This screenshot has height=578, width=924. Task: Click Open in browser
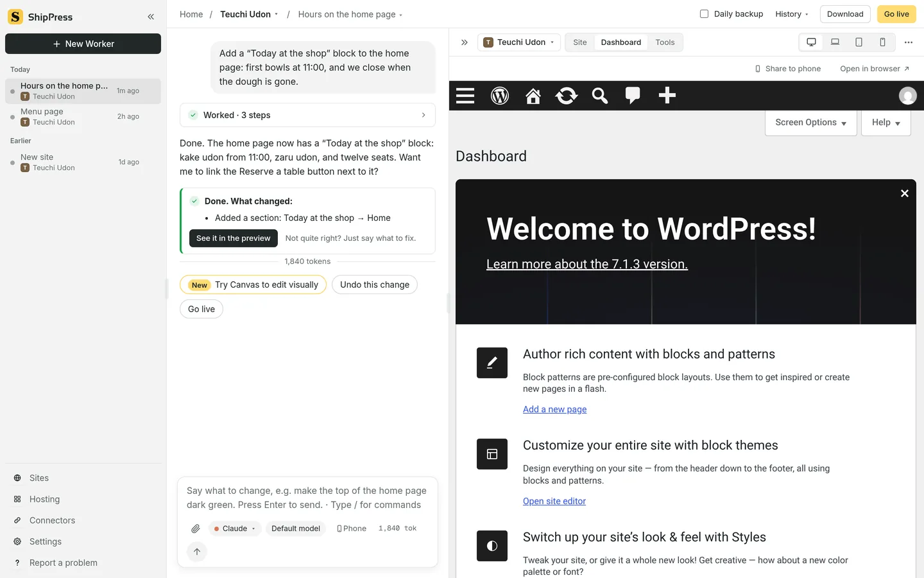coord(875,69)
